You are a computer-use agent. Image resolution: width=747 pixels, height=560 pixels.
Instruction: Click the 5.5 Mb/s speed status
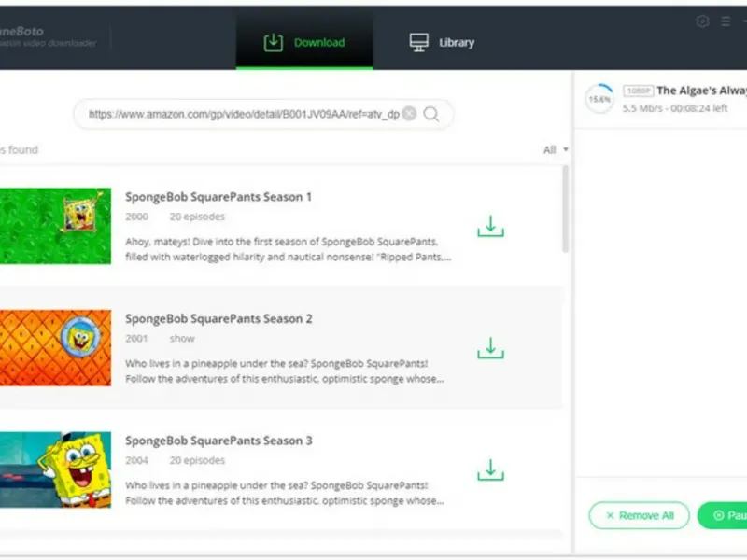pos(674,108)
